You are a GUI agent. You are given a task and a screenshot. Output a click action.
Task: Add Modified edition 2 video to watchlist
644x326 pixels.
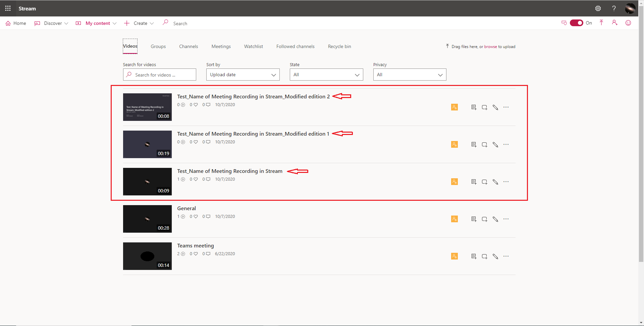(474, 107)
